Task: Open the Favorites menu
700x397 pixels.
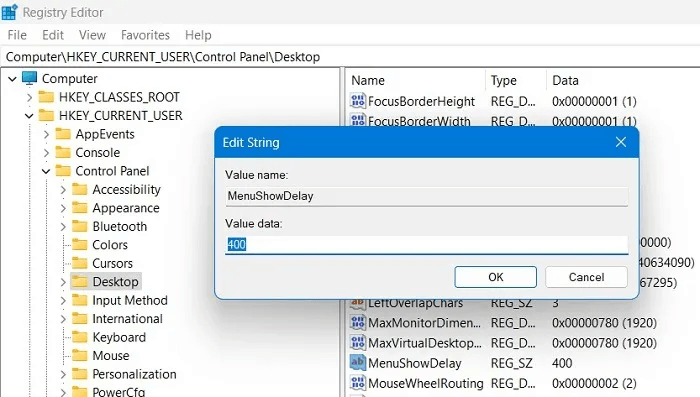Action: pos(145,35)
